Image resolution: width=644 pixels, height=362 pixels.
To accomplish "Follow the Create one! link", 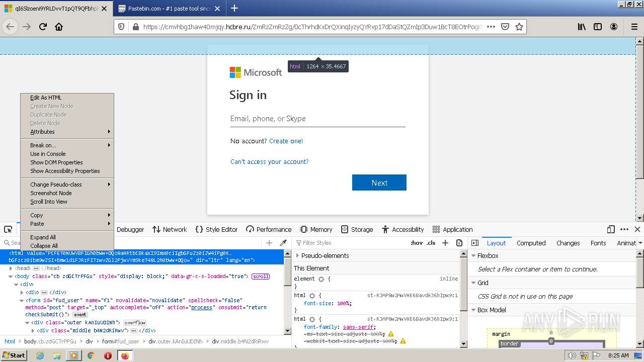I will (286, 141).
